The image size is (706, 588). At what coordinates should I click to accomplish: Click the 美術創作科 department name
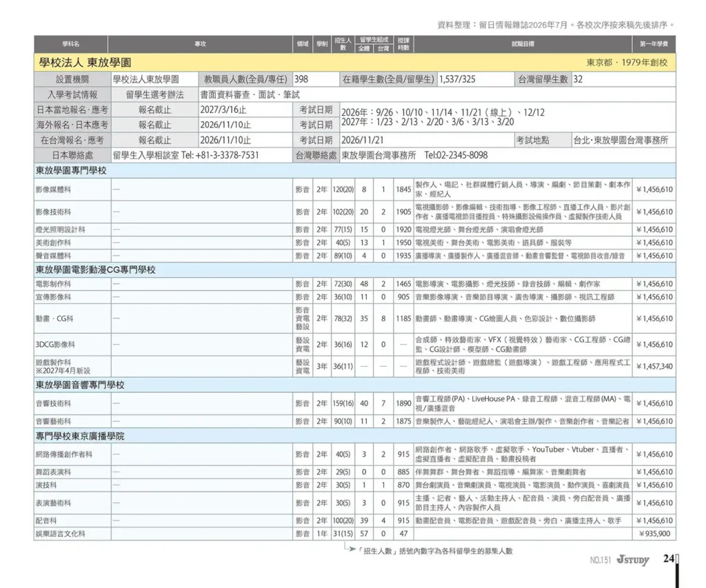(53, 243)
